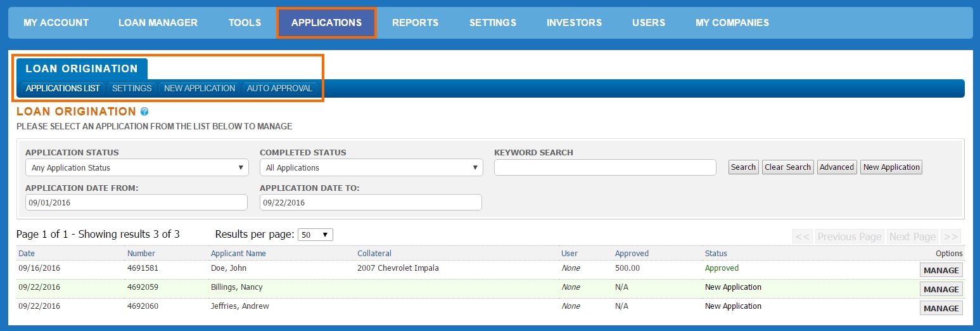Open the Loan Manager menu
Viewport: 980px width, 331px height.
pyautogui.click(x=158, y=23)
